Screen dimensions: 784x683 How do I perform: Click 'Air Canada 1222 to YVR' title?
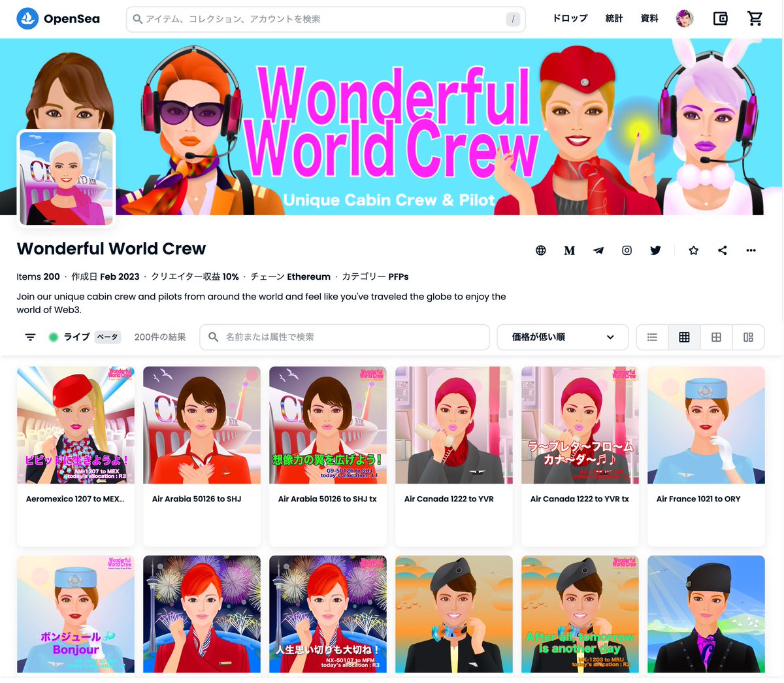(x=449, y=499)
